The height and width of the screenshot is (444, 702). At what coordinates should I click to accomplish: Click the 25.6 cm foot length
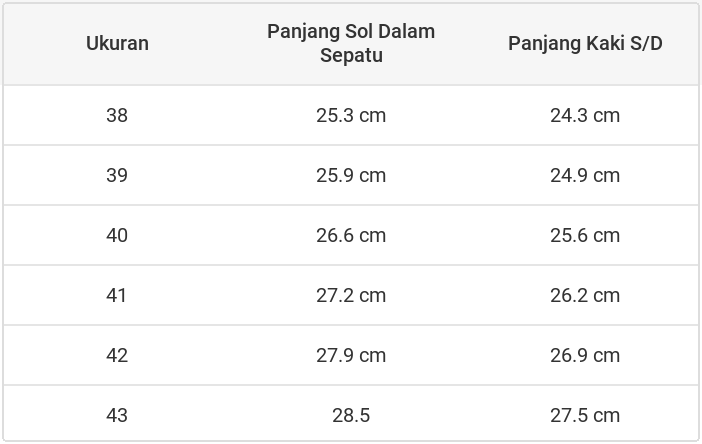(585, 235)
